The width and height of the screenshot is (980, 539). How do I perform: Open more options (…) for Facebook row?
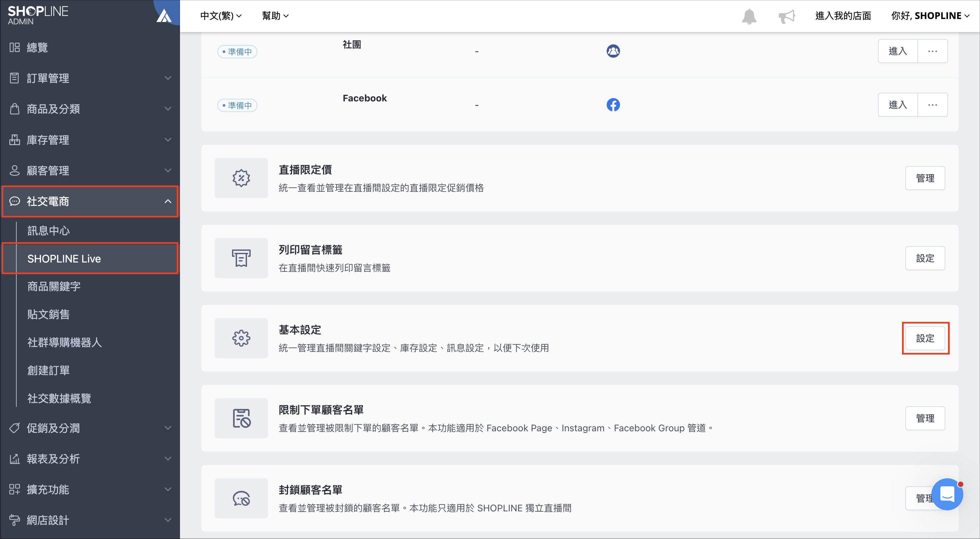point(932,105)
